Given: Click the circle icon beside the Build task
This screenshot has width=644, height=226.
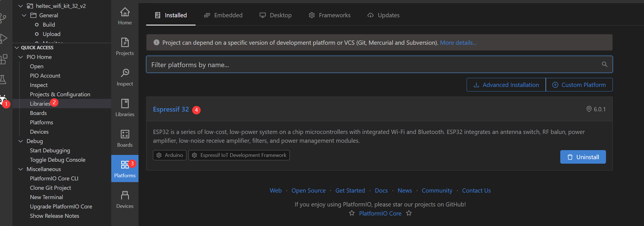Looking at the screenshot, I should click(x=37, y=25).
